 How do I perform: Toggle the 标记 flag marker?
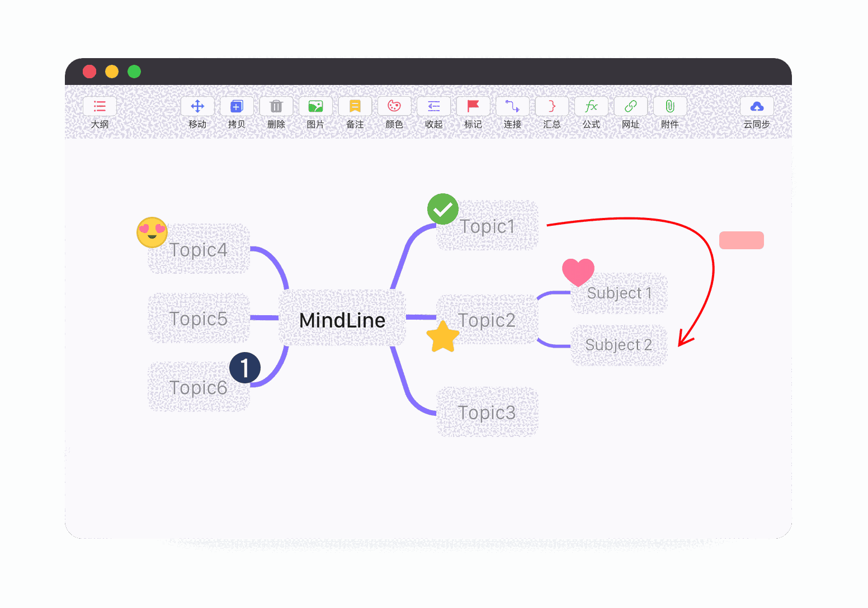click(473, 106)
